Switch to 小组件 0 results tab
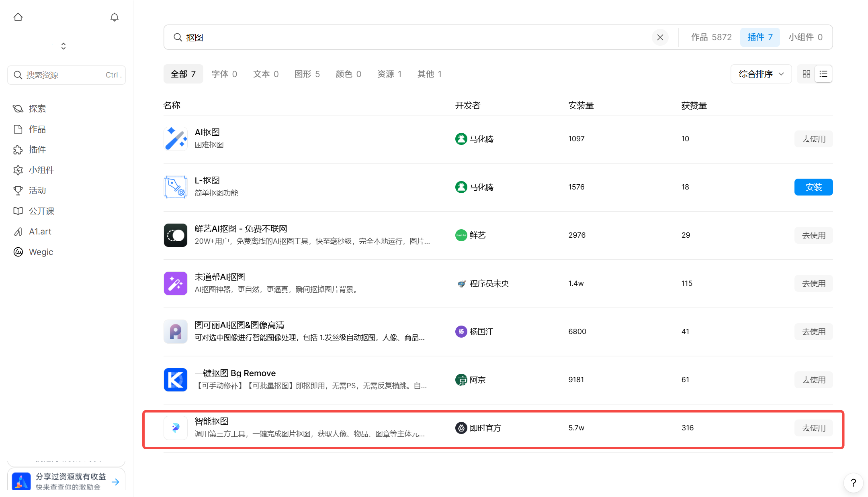Screen dimensions: 868x497 805,37
